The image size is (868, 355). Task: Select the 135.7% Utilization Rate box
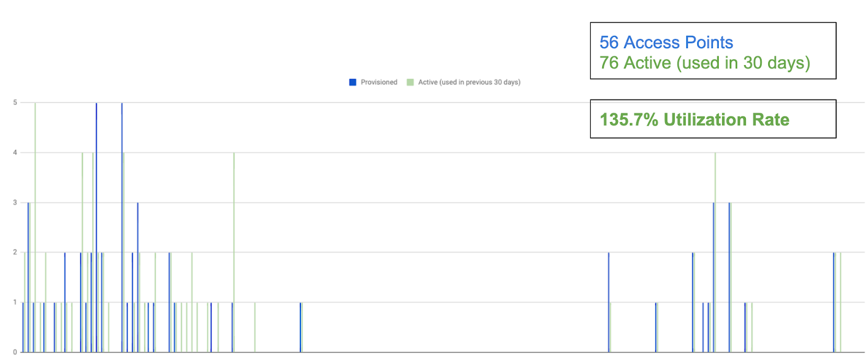tap(713, 119)
